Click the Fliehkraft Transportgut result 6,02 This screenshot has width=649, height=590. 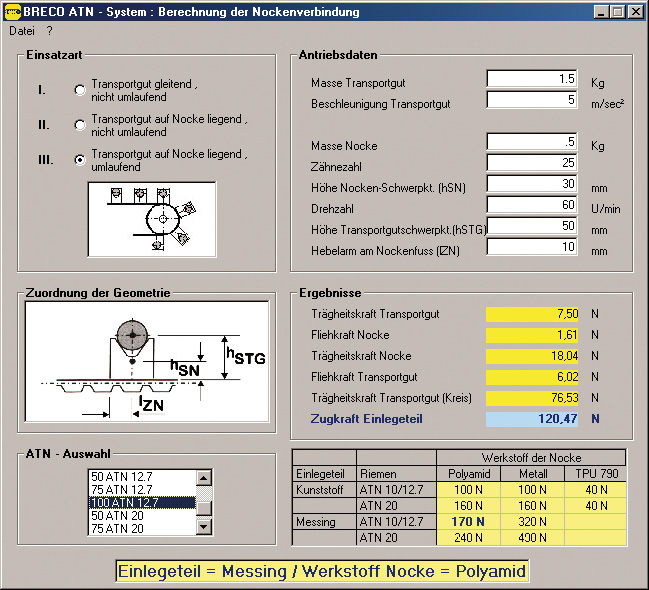(532, 377)
